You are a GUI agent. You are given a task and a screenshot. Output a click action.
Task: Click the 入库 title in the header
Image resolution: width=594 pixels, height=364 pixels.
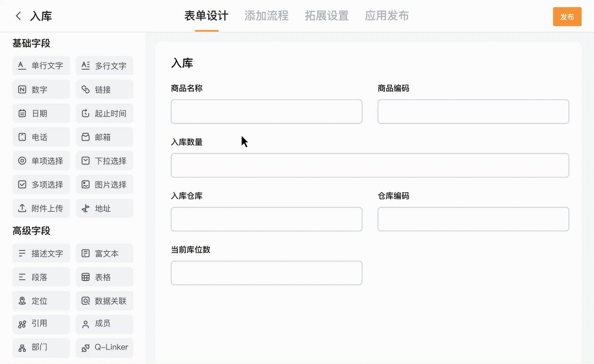click(41, 16)
